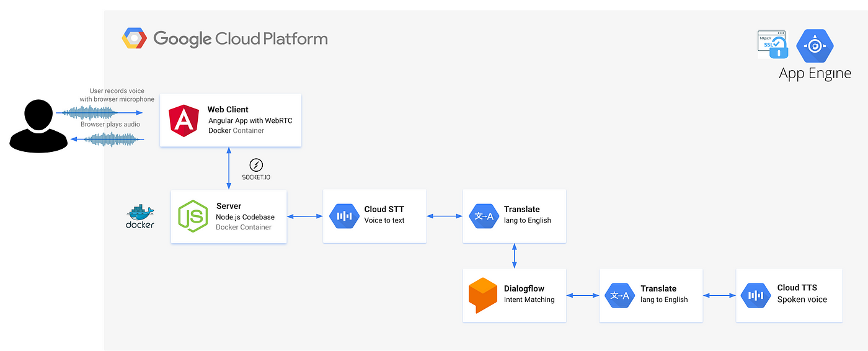Click the Node.js hexagon icon in Server box

[x=193, y=216]
